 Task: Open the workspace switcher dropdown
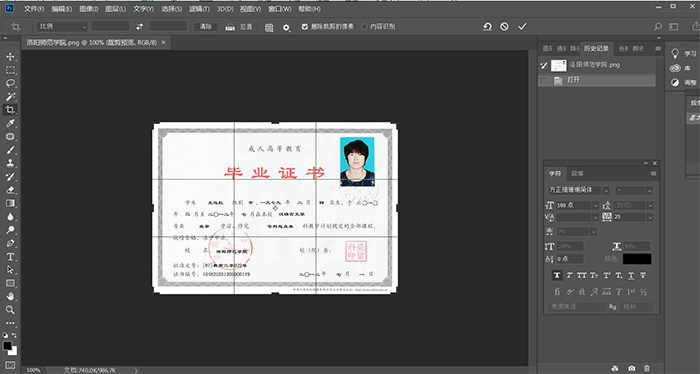[674, 27]
